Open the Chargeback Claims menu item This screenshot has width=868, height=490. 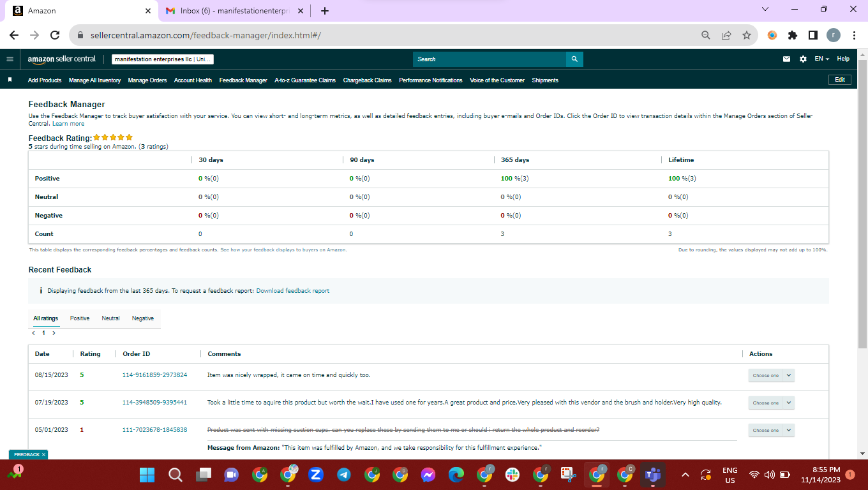pyautogui.click(x=368, y=80)
